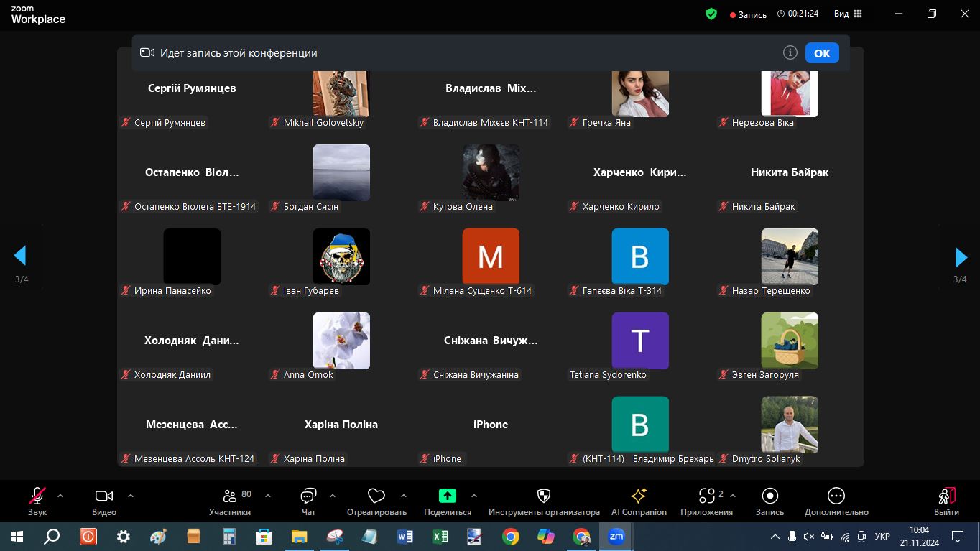Open the View layout menu

click(848, 14)
